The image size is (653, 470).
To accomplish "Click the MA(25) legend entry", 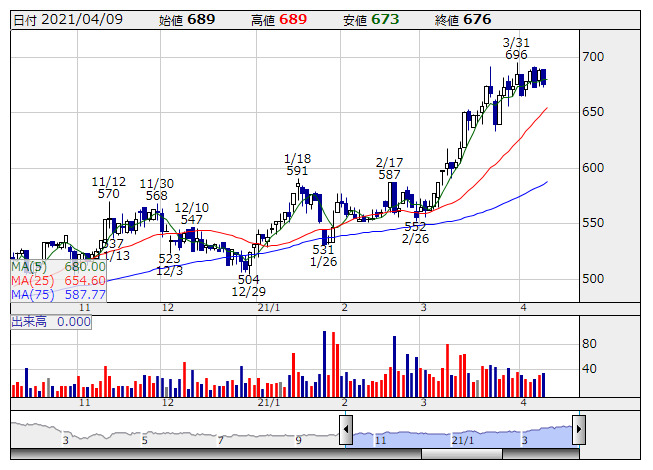I will (58, 281).
